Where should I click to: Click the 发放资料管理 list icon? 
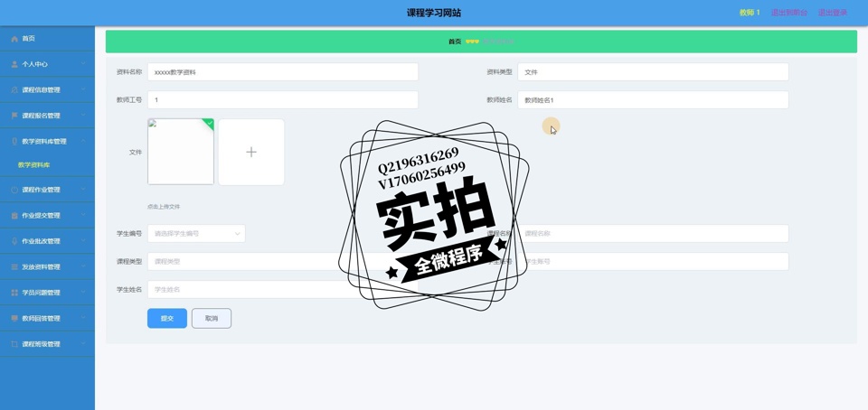(x=14, y=267)
